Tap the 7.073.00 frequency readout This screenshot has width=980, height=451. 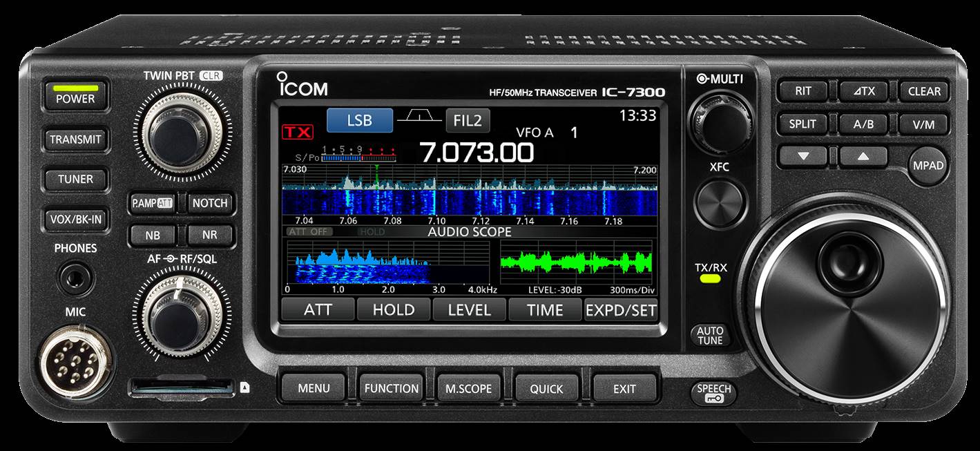click(477, 153)
